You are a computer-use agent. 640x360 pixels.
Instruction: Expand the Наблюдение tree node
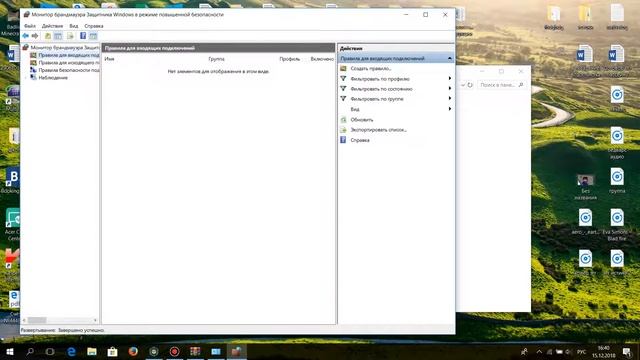coord(27,78)
